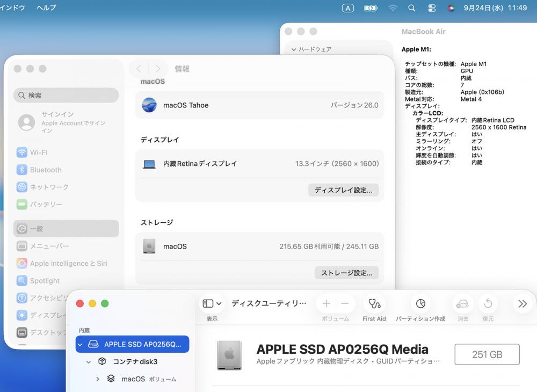Select バッテリー in settings sidebar
Image resolution: width=537 pixels, height=392 pixels.
pos(46,205)
